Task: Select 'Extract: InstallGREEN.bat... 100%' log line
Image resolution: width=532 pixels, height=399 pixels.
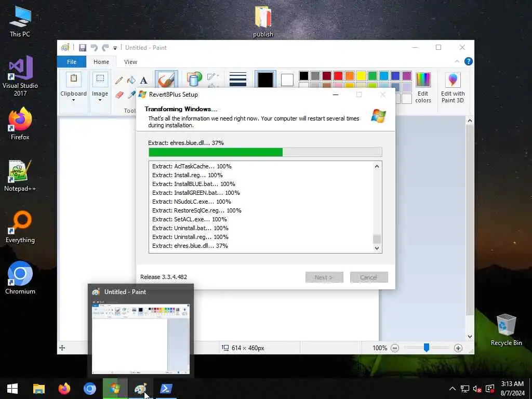Action: click(196, 193)
